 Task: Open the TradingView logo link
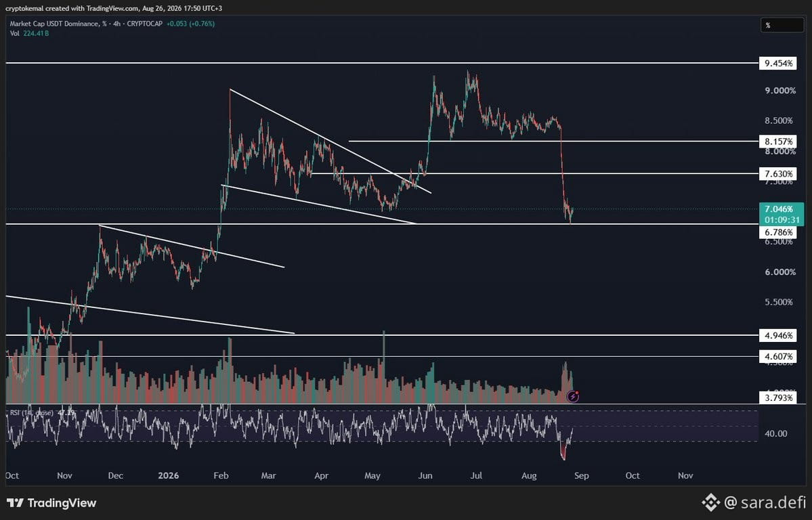(x=51, y=503)
